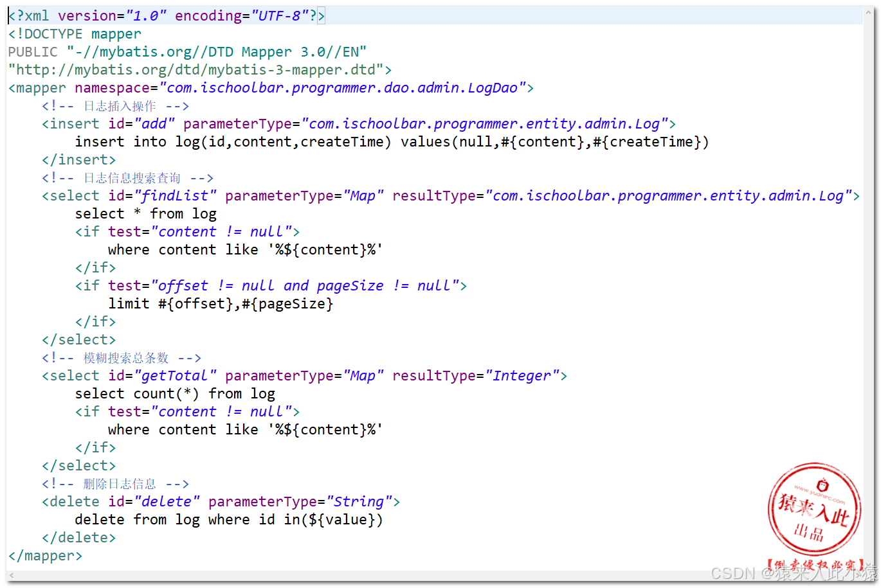This screenshot has width=881, height=588.
Task: Click the delete id="delete" tag line
Action: coord(221,501)
